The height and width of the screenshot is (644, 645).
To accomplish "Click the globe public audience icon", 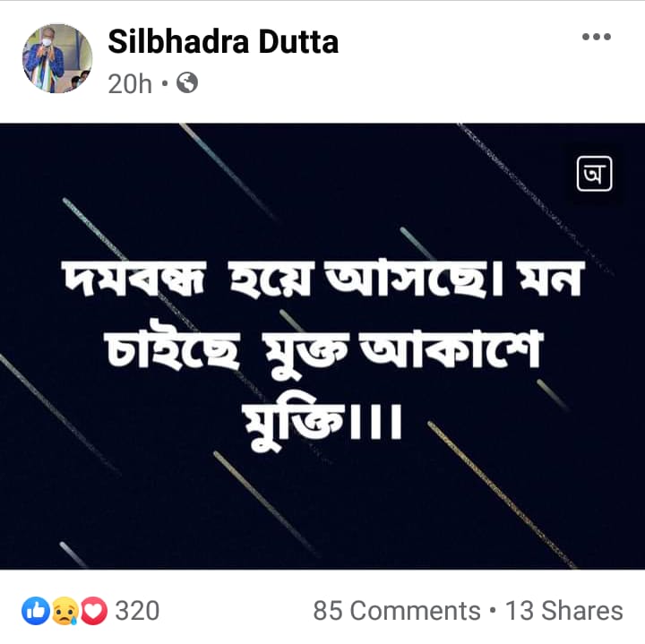I will point(187,82).
